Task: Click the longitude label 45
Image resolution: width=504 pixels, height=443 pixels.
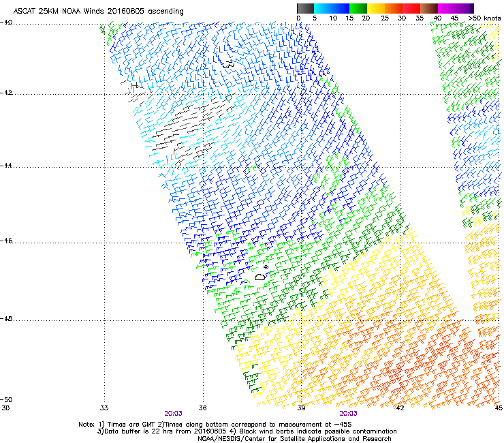Action: [x=499, y=408]
